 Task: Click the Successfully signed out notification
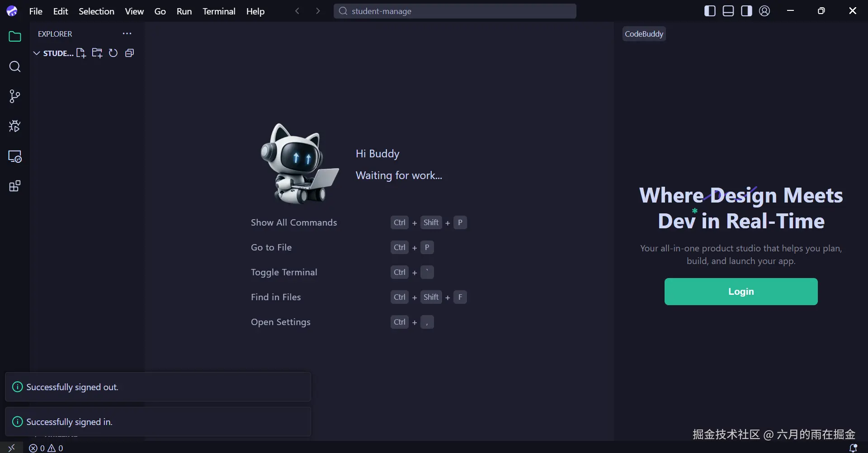pos(158,387)
